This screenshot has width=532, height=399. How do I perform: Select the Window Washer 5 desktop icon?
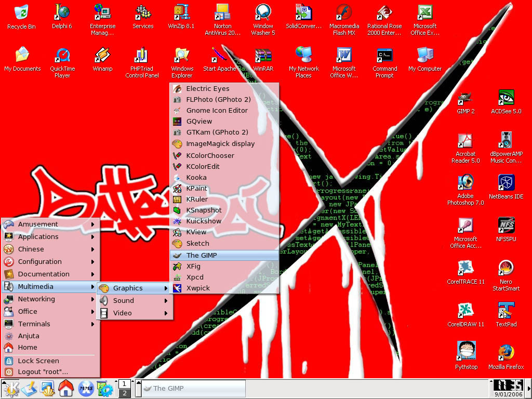[x=263, y=20]
